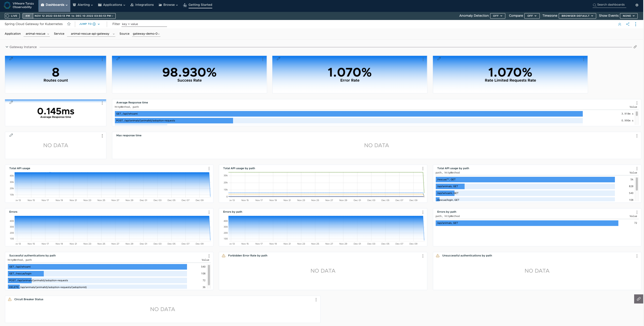Viewport: 644px width, 326px height.
Task: Open Errors chart options menu
Action: [x=209, y=212]
